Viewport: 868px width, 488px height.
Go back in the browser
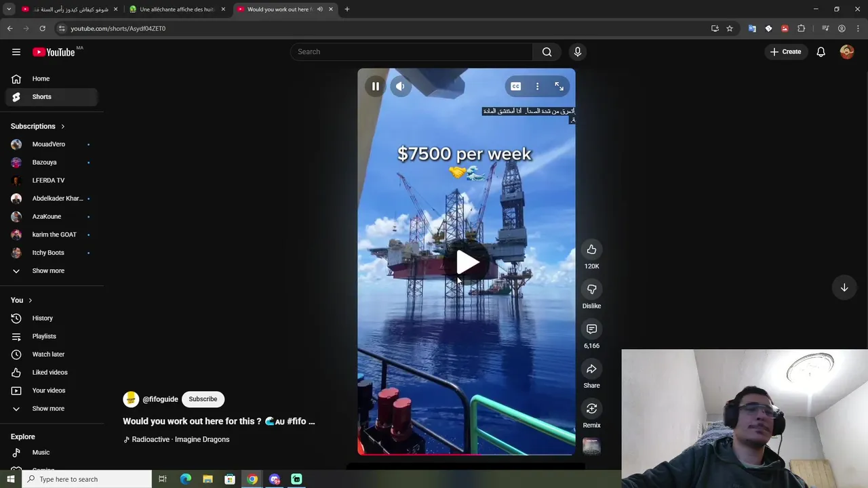tap(10, 28)
